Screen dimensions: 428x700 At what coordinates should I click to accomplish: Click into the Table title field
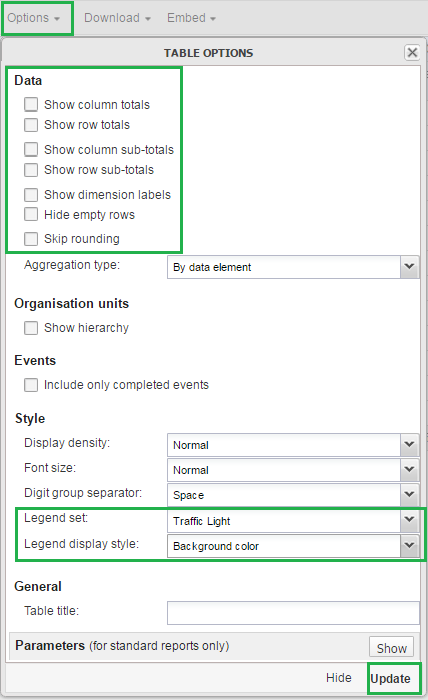coord(293,613)
